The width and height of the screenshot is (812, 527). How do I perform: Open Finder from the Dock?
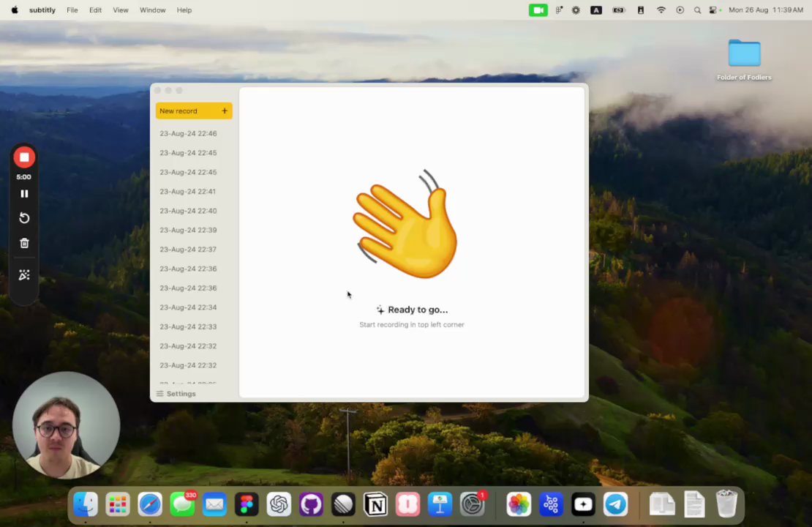[x=86, y=504]
